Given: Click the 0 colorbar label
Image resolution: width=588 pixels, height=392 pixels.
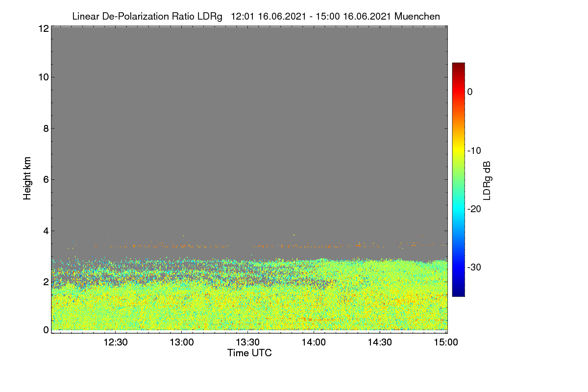Looking at the screenshot, I should 470,92.
